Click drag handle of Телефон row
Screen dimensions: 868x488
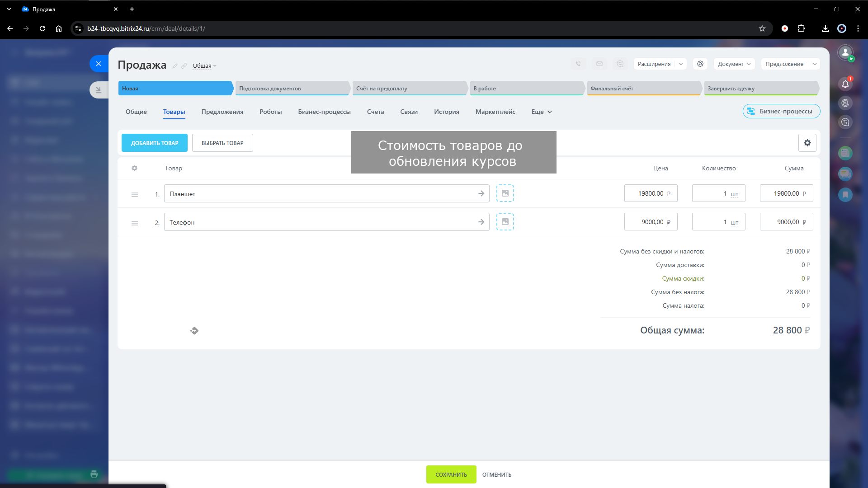(135, 223)
